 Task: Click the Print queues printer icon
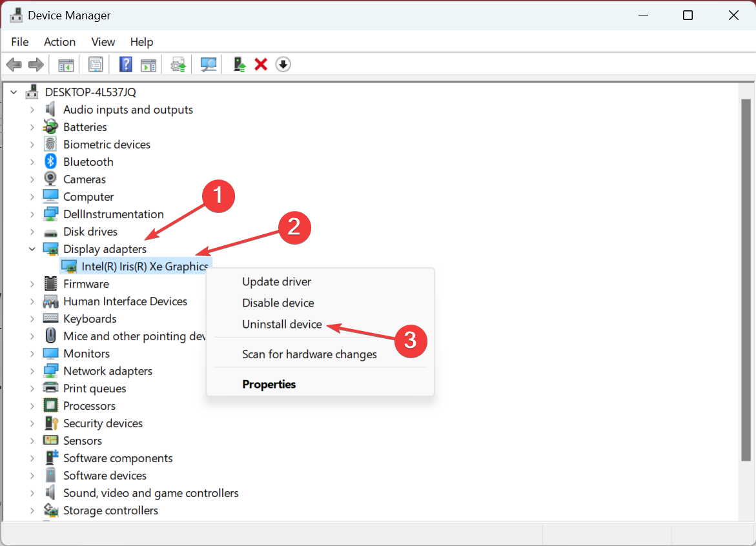(50, 388)
